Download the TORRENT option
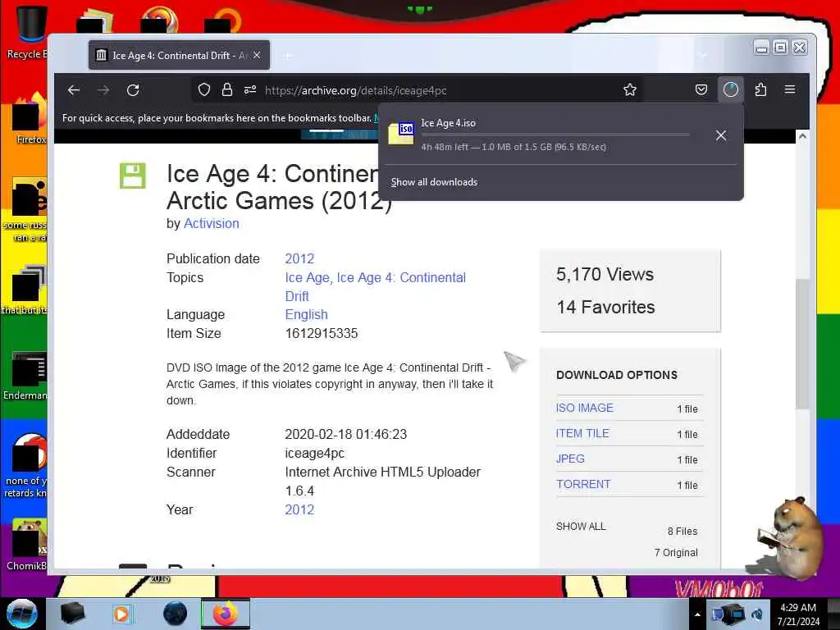The image size is (840, 630). tap(583, 484)
